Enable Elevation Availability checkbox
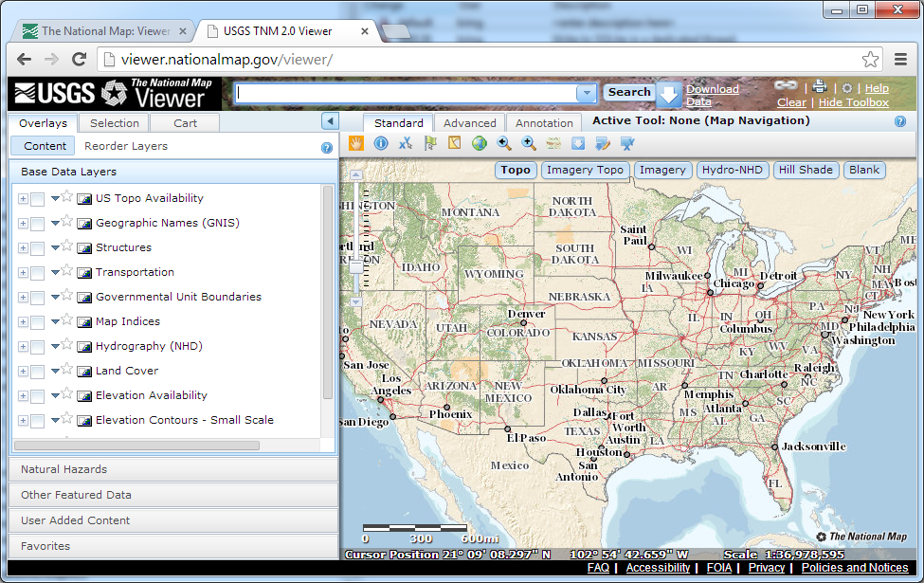Viewport: 924px width, 583px height. coord(37,396)
